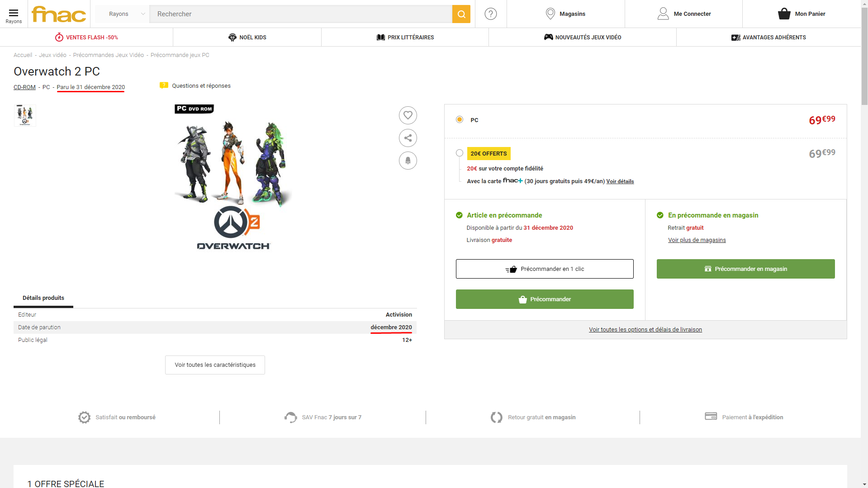This screenshot has height=488, width=868.
Task: Select the 20€ offerts Fnac+ option
Action: [x=460, y=153]
